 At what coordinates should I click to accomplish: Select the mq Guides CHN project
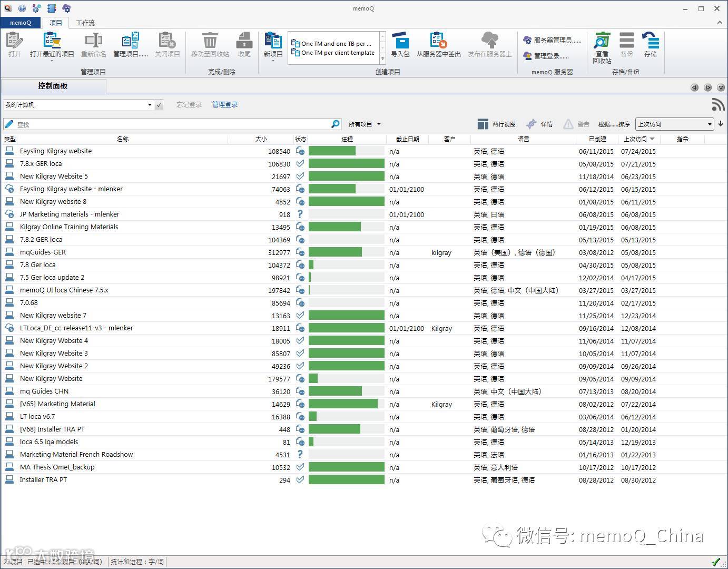(44, 391)
